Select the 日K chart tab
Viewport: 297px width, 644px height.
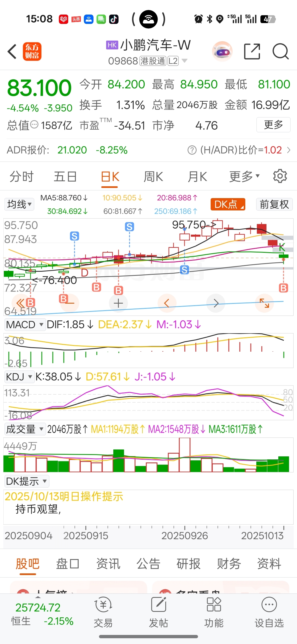(x=110, y=176)
